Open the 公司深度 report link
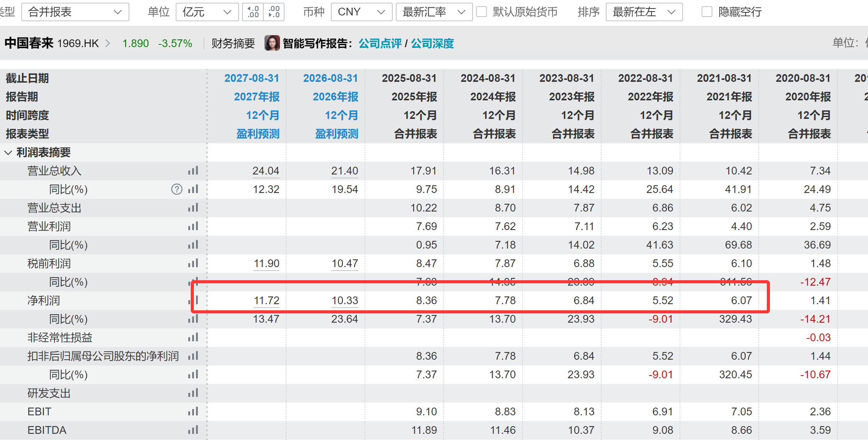The width and height of the screenshot is (868, 440). (432, 44)
